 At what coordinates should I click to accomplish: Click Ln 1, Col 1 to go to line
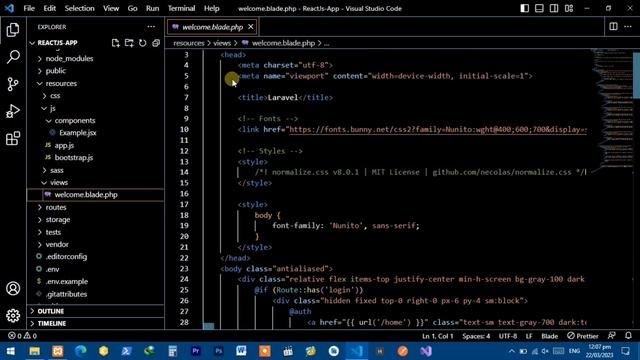pyautogui.click(x=438, y=336)
